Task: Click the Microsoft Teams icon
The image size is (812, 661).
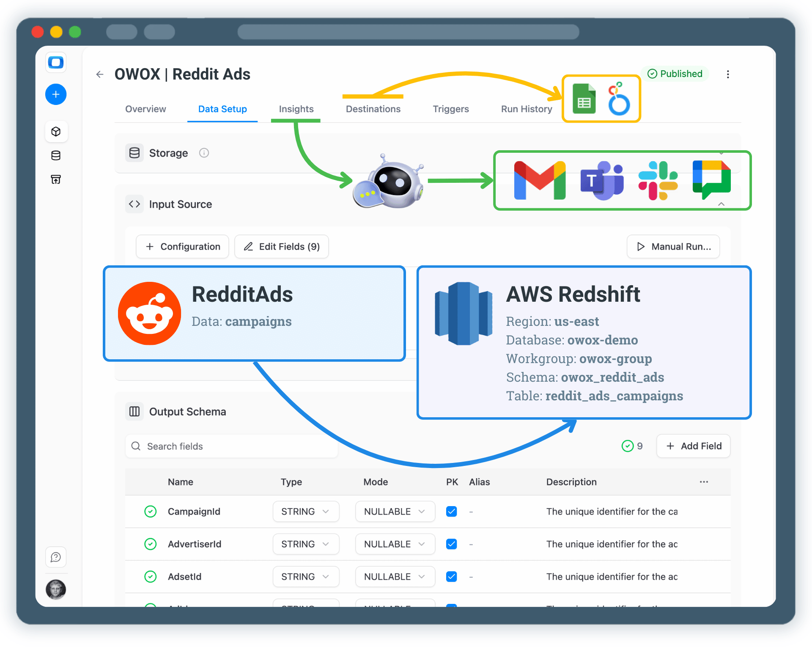Action: 601,181
